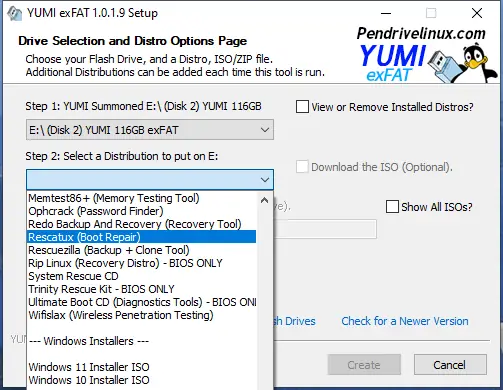The image size is (503, 390).
Task: Close the YUMI Setup window
Action: click(477, 13)
